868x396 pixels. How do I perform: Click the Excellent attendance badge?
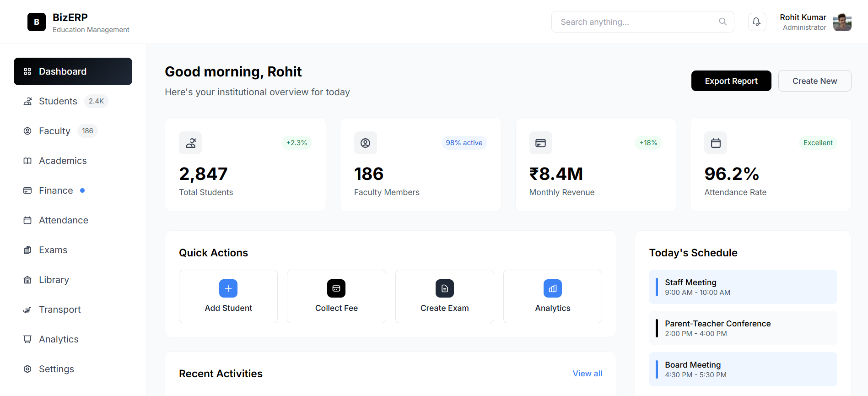coord(818,143)
